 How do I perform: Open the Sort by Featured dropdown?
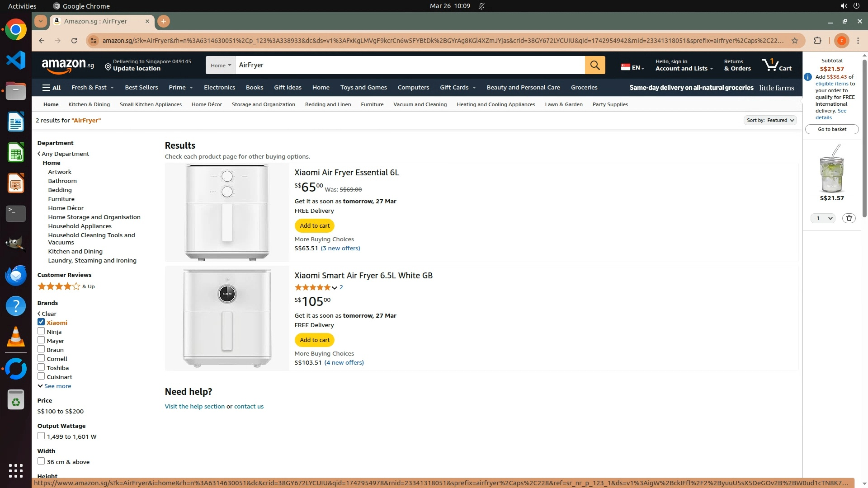[x=770, y=120]
